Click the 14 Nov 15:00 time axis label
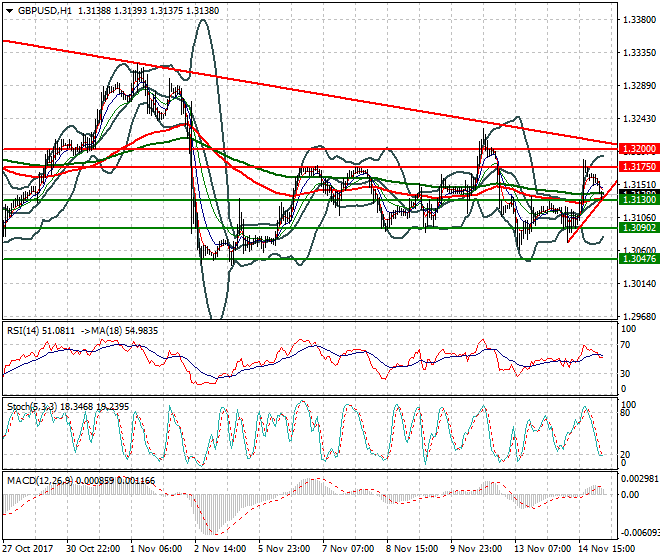 click(x=606, y=549)
